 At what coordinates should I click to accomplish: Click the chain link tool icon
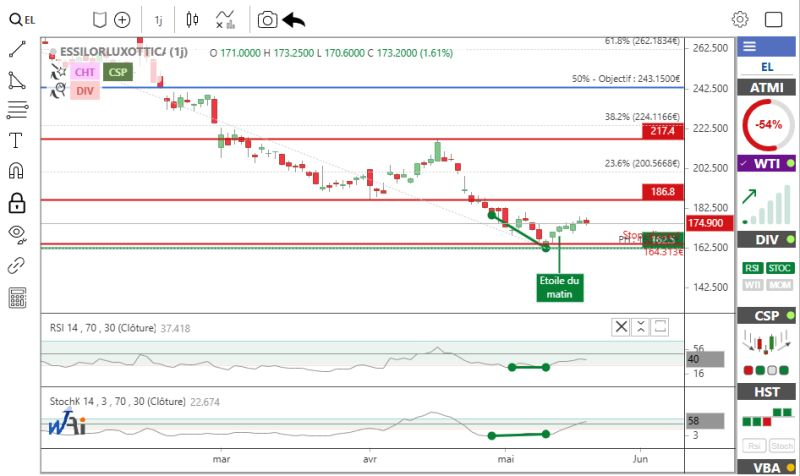coord(16,265)
